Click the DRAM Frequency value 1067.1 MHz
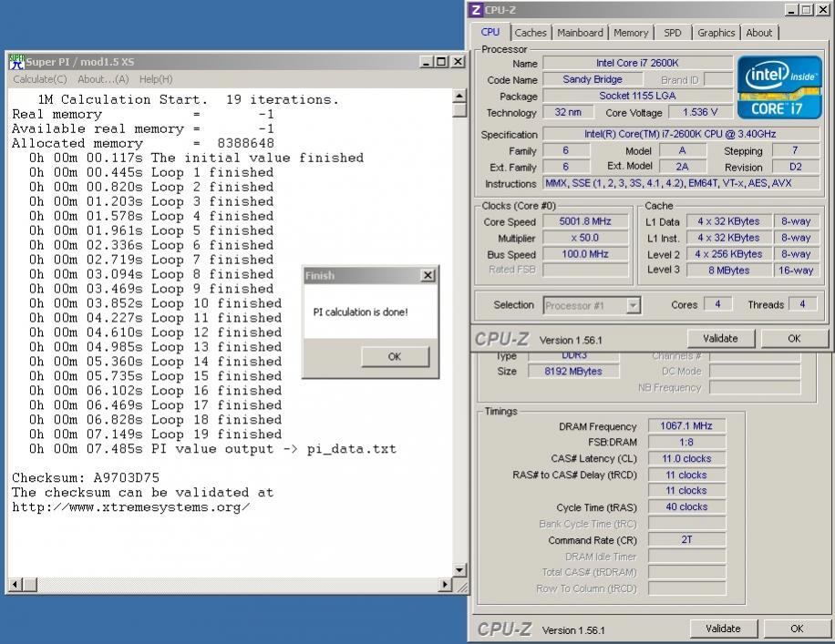 click(x=686, y=425)
